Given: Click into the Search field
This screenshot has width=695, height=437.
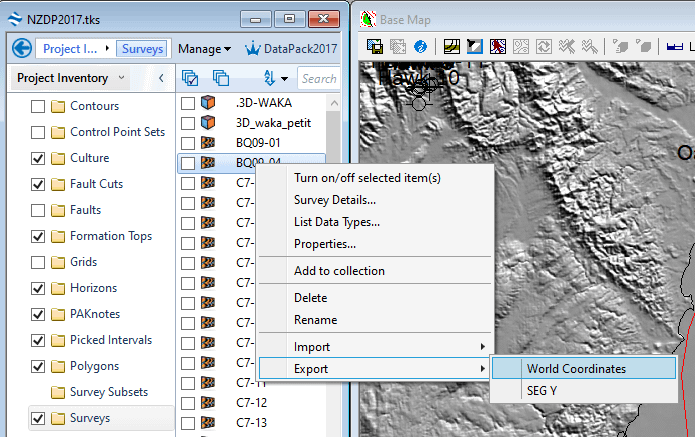Looking at the screenshot, I should 318,78.
